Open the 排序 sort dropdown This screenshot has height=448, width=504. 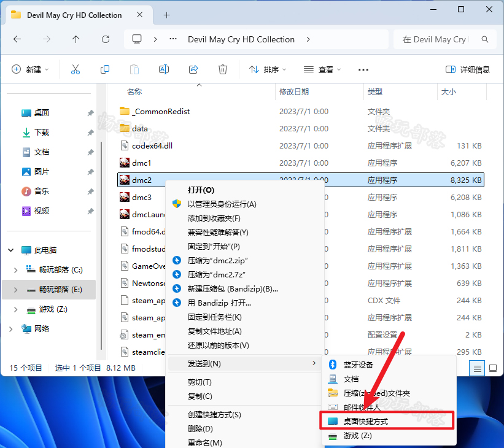click(268, 69)
